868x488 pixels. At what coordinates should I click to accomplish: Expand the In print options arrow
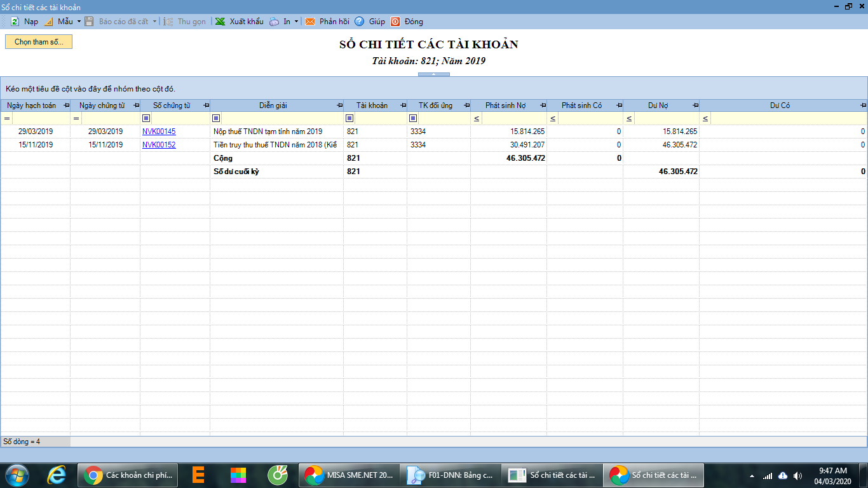tap(296, 22)
